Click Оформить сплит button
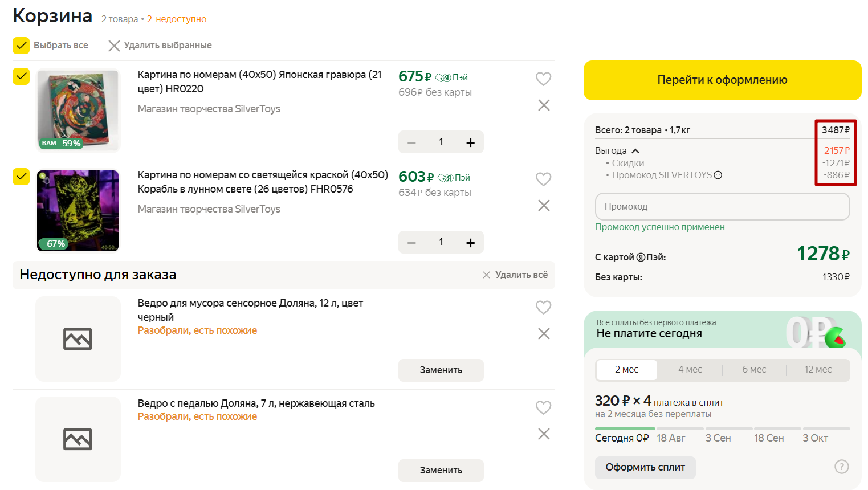Viewport: 868px width, 490px height. 645,467
